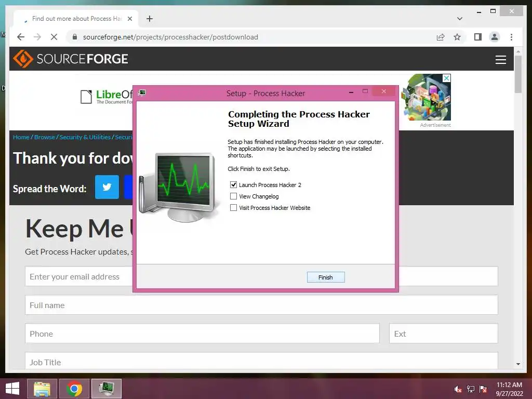This screenshot has width=532, height=399.
Task: Click the site padlock icon
Action: pyautogui.click(x=75, y=37)
